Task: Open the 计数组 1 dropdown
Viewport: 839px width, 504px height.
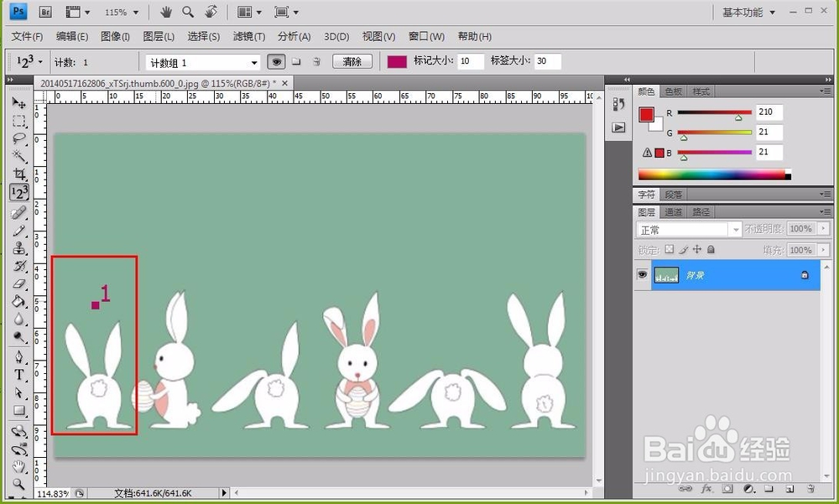Action: tap(254, 63)
